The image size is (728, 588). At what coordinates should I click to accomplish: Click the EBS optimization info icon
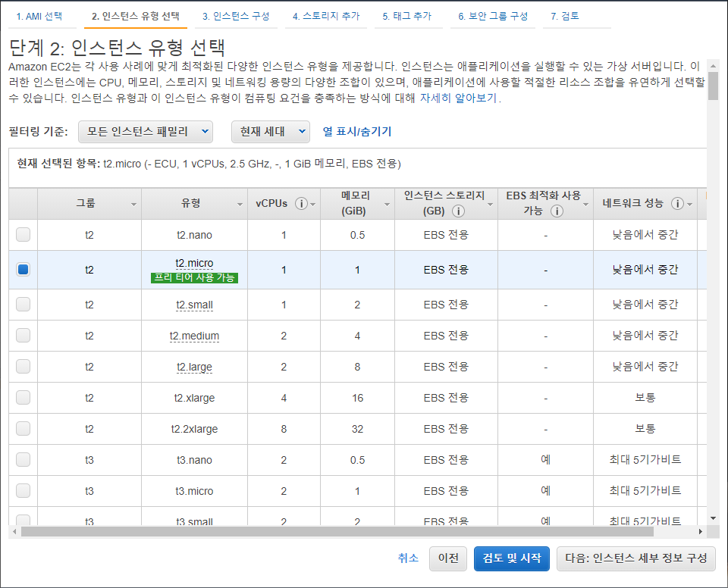point(557,211)
